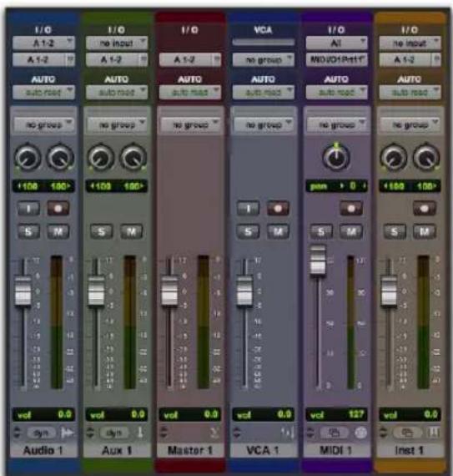453x476 pixels.
Task: Open Audio 1 automation mode selector
Action: coord(43,92)
